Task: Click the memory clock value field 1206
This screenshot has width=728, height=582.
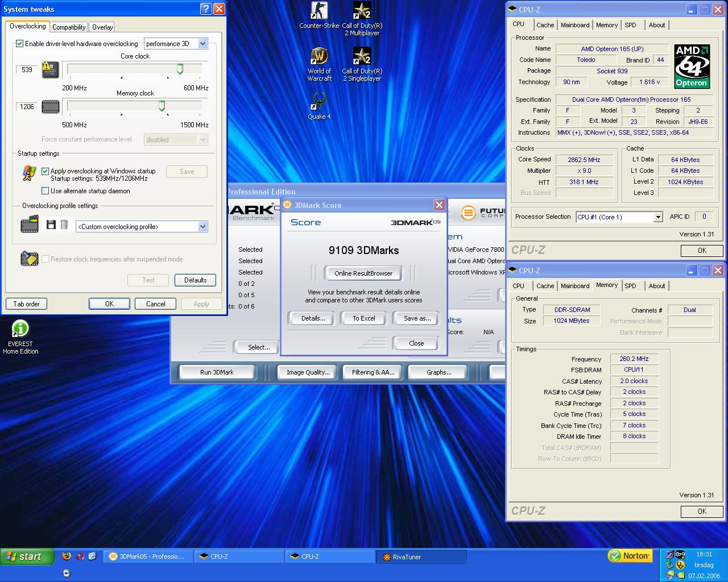Action: [27, 107]
